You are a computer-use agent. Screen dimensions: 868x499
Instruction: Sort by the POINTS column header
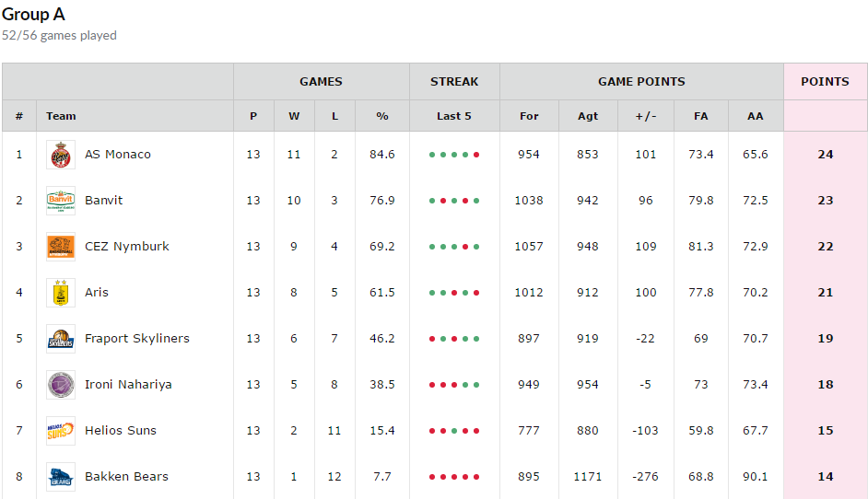pyautogui.click(x=825, y=81)
